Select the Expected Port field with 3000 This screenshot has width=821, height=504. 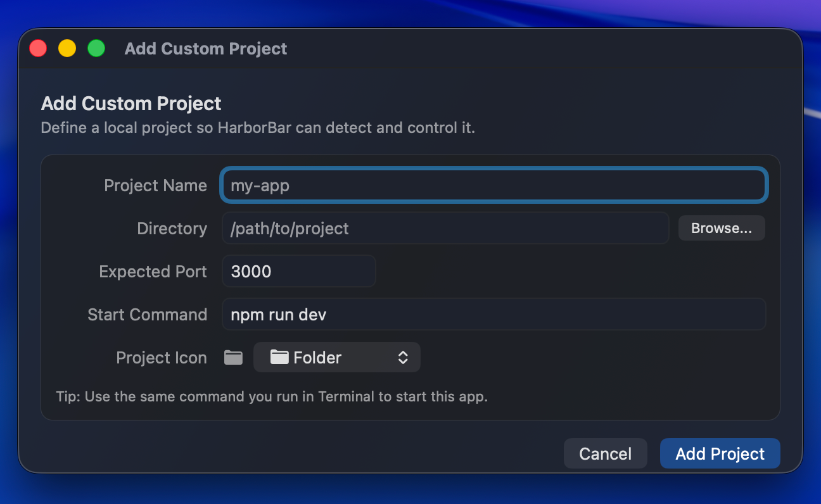(298, 271)
